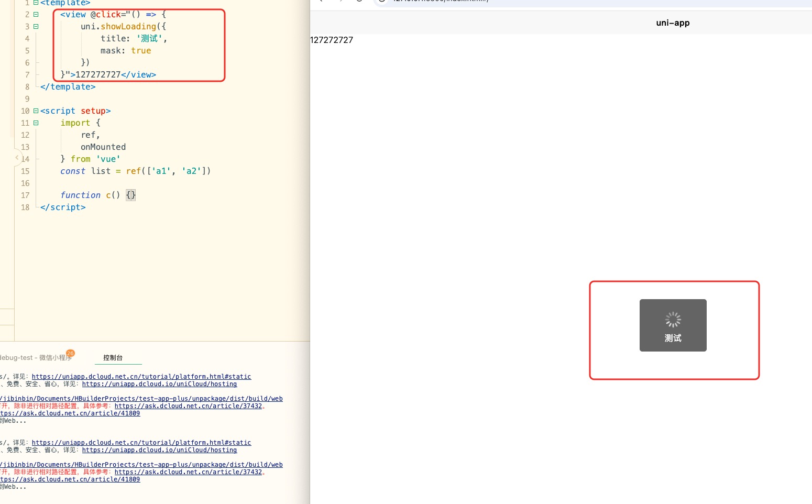
Task: Click the const list declaration on line 15
Action: point(135,171)
